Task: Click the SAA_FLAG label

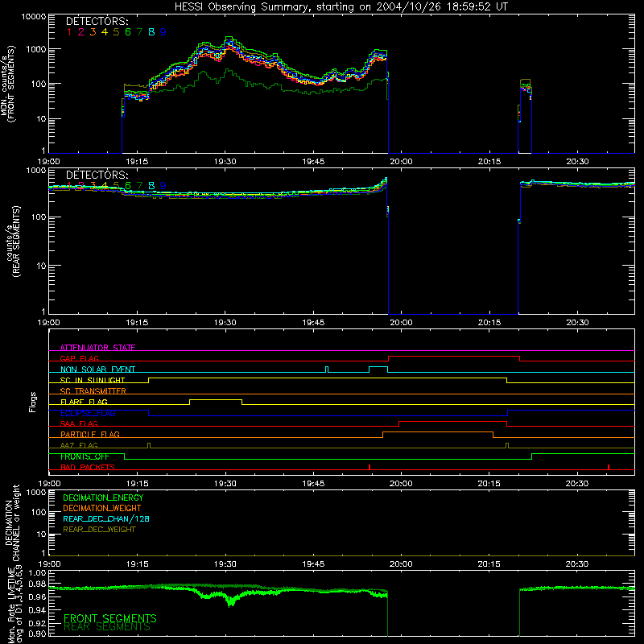Action: pos(79,423)
